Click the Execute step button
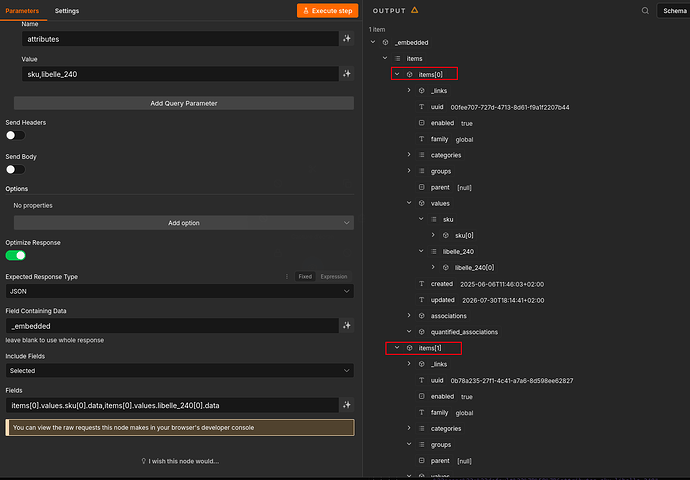Screen dimensions: 690x480 point(327,11)
